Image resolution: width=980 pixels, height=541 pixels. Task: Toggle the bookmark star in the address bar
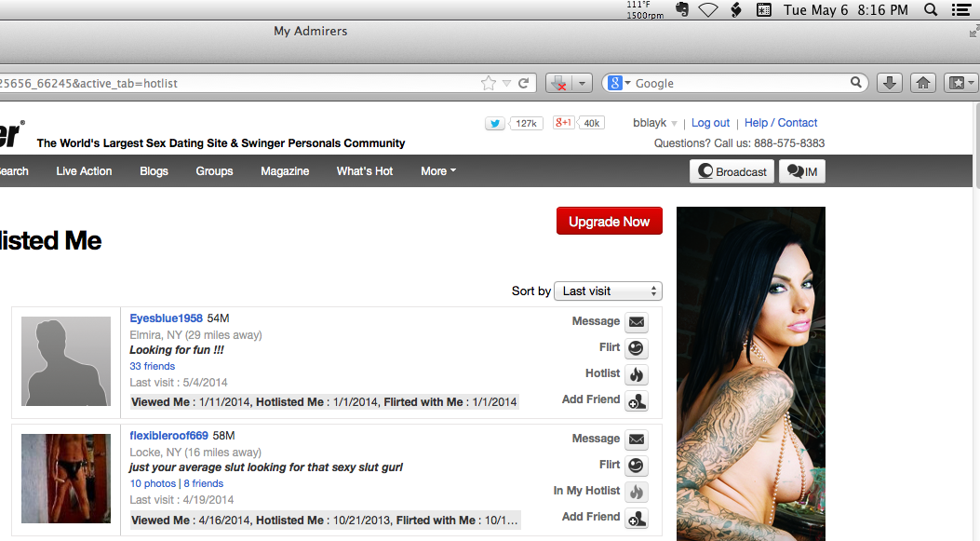pyautogui.click(x=488, y=83)
